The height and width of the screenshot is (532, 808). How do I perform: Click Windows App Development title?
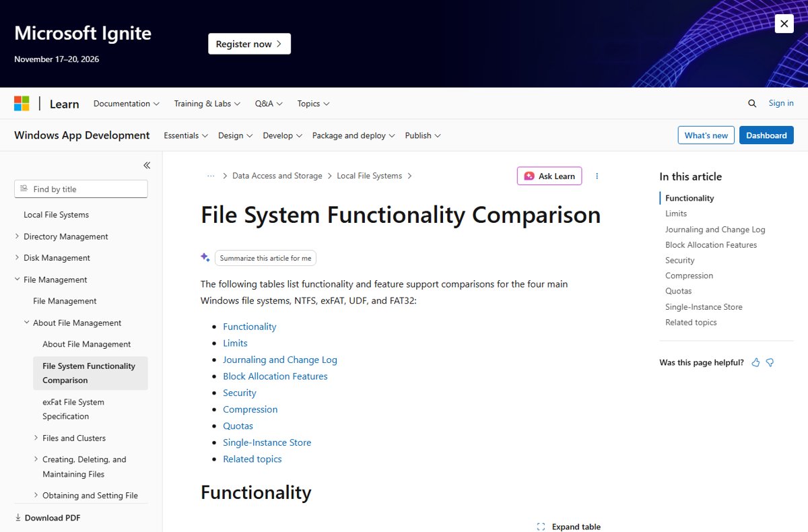point(81,135)
